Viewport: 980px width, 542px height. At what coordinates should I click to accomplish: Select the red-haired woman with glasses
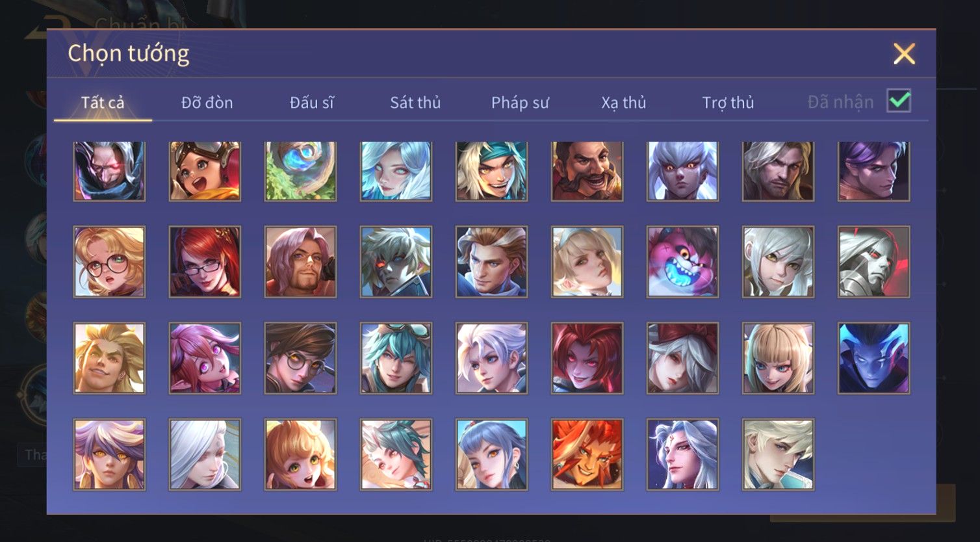[205, 262]
